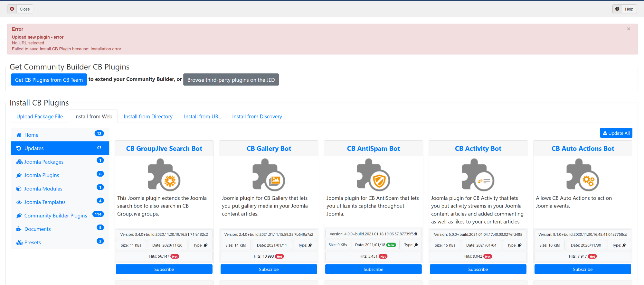The height and width of the screenshot is (285, 644).
Task: Click the 21 count badge on Updates
Action: click(x=99, y=147)
